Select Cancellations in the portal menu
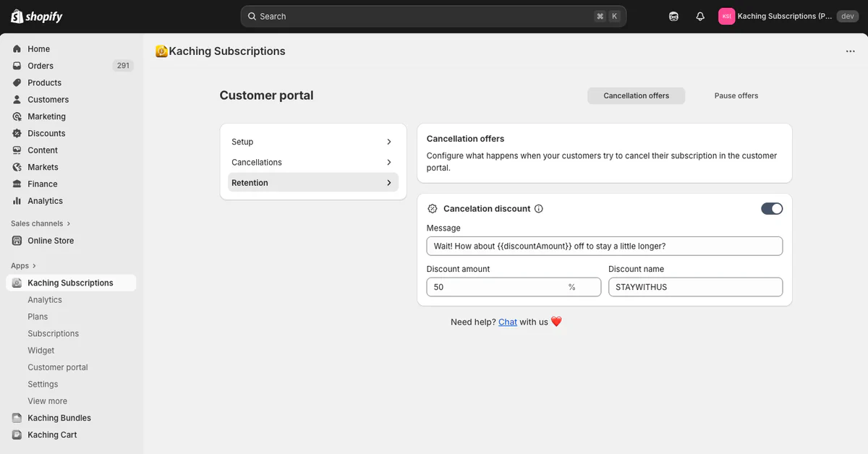868x454 pixels. pyautogui.click(x=313, y=163)
